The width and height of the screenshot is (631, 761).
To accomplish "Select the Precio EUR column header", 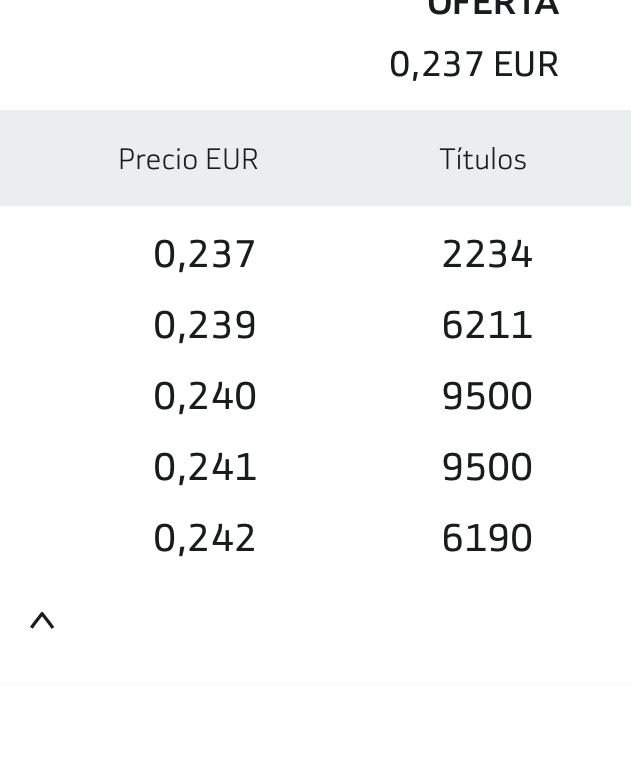I will (x=188, y=159).
